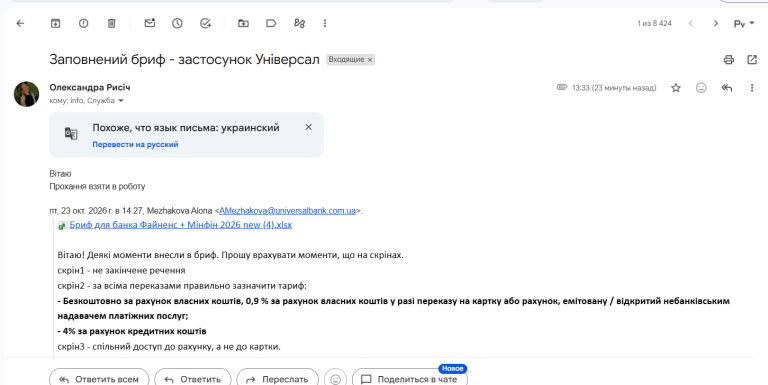
Task: Go back to the inbox list
Action: click(20, 23)
